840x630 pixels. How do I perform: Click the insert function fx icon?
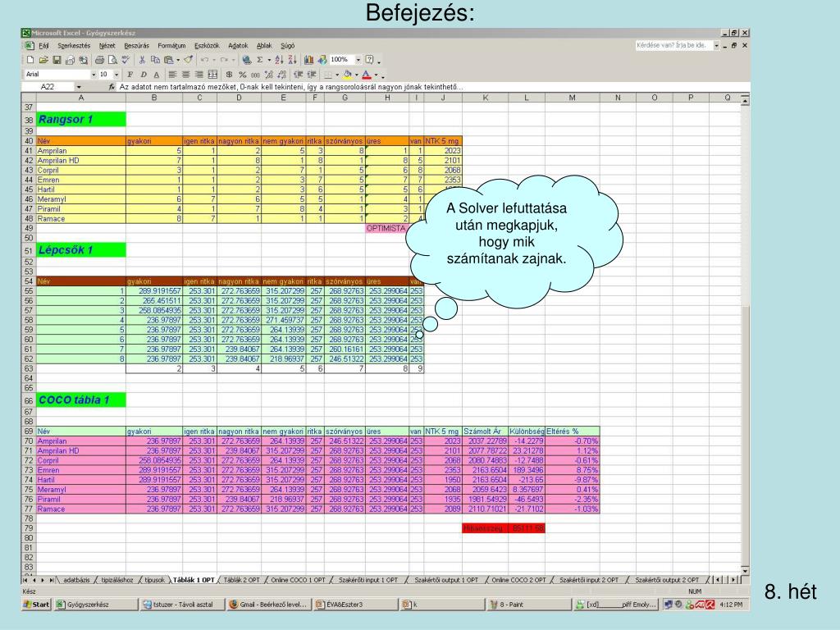pyautogui.click(x=112, y=87)
